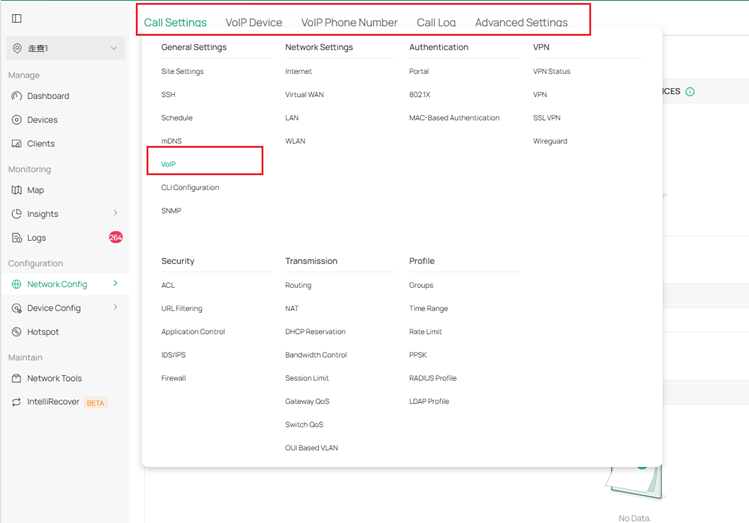Open Rate Limit profile link
Image resolution: width=749 pixels, height=523 pixels.
[x=426, y=331]
